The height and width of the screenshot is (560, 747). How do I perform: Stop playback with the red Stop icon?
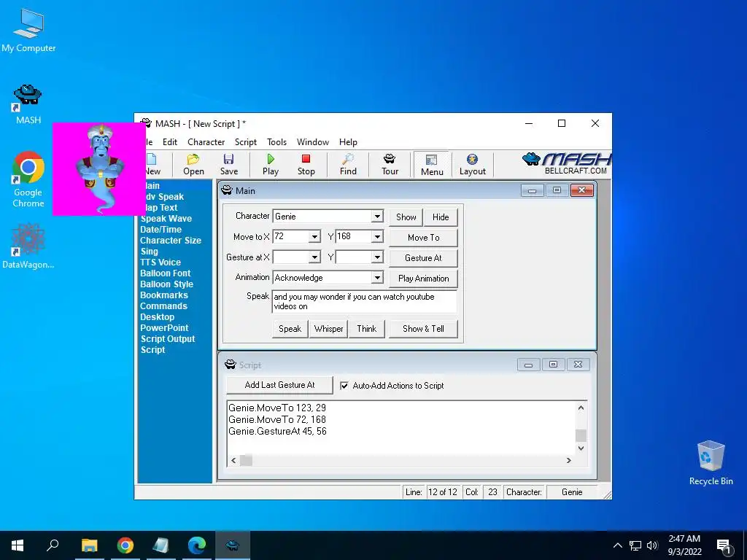[306, 165]
